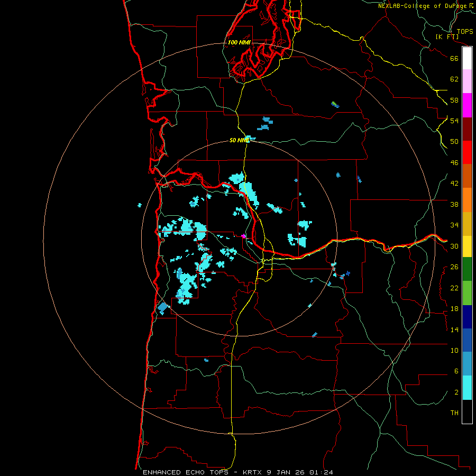
Task: Pick the gold legend swatch
Action: pos(467,224)
